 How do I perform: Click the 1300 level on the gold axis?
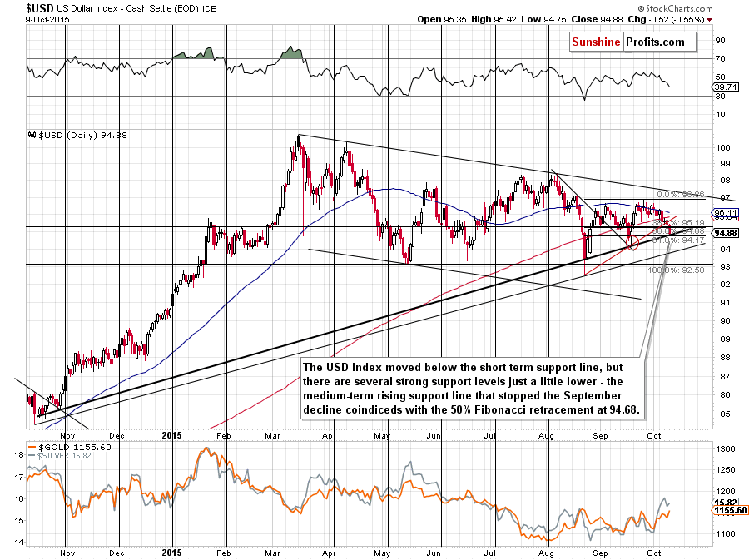tap(725, 448)
